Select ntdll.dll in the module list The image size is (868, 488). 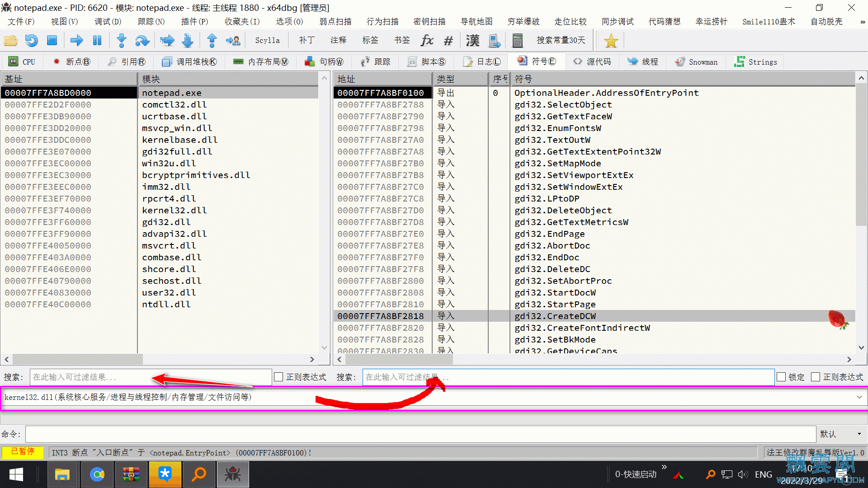coord(166,304)
